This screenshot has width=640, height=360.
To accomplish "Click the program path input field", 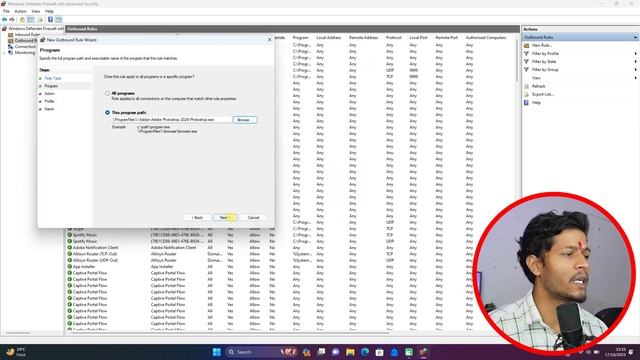I will (x=171, y=120).
